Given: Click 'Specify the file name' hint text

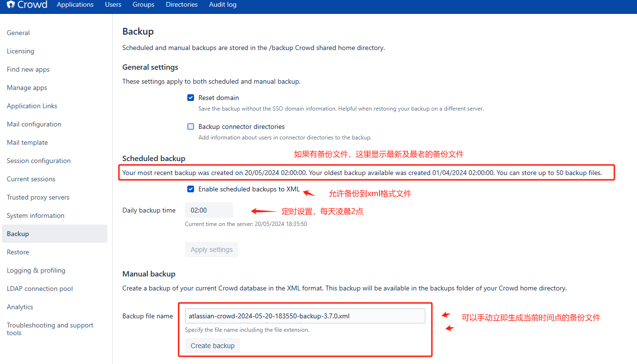Looking at the screenshot, I should (247, 330).
